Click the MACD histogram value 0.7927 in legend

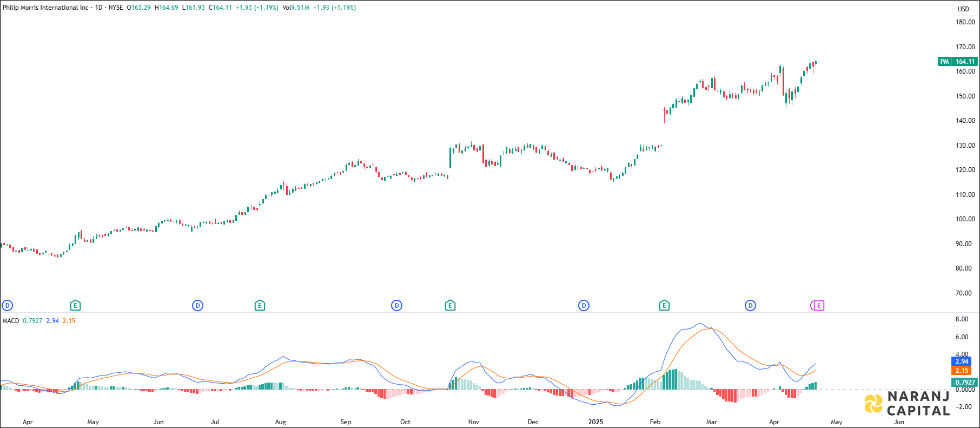point(32,321)
